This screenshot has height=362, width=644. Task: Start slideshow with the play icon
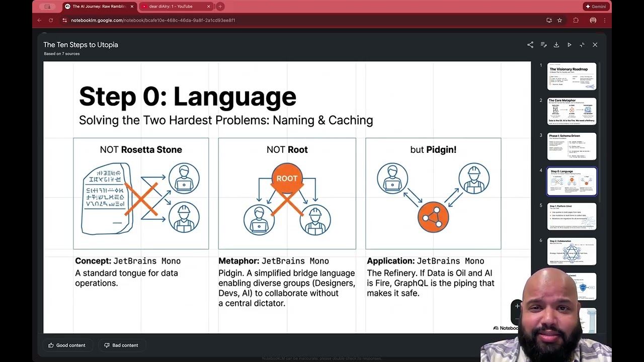[570, 45]
